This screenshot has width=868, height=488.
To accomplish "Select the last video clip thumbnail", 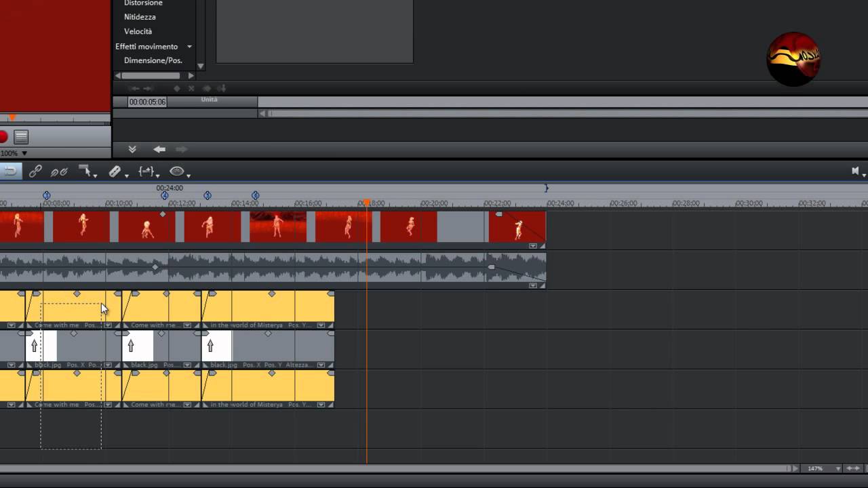I will pyautogui.click(x=517, y=226).
